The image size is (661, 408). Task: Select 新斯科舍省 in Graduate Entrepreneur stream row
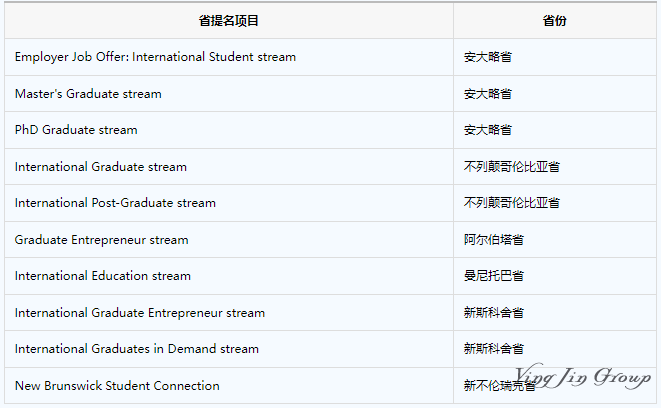click(494, 313)
